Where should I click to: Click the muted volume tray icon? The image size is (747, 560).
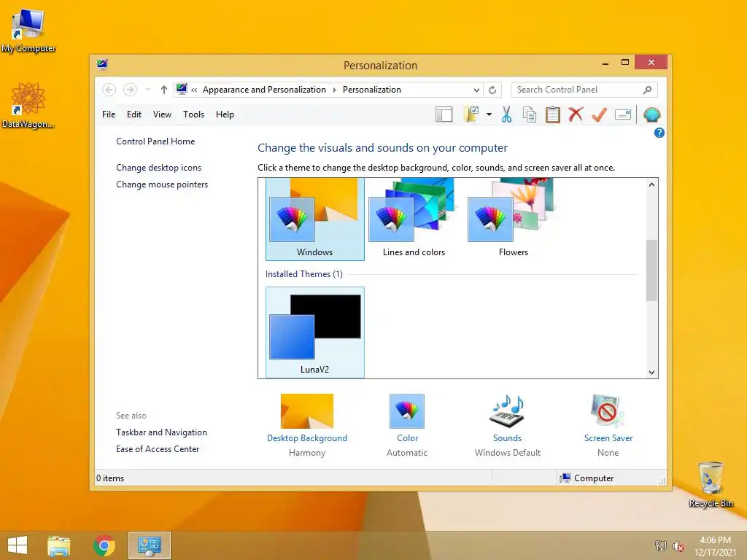coord(678,546)
